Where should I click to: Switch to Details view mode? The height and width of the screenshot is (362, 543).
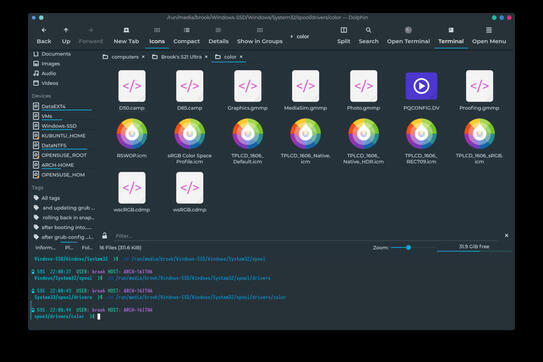pyautogui.click(x=218, y=36)
